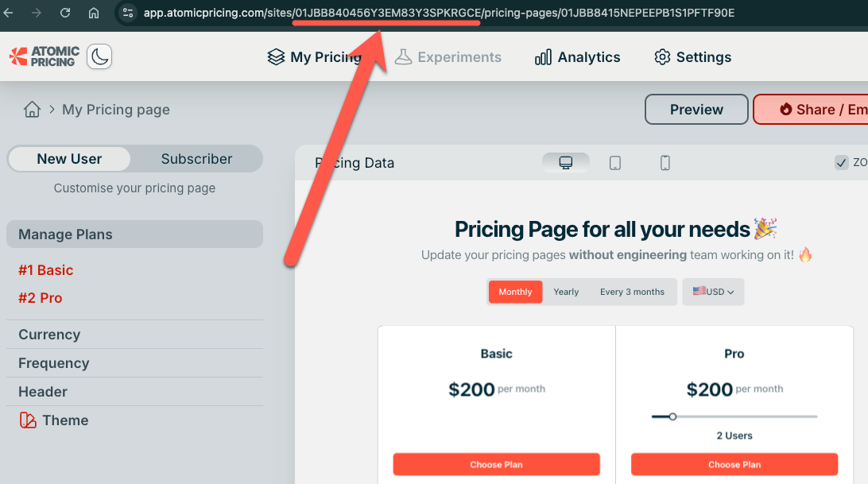This screenshot has width=868, height=484.
Task: Open the USD currency dropdown
Action: point(713,292)
